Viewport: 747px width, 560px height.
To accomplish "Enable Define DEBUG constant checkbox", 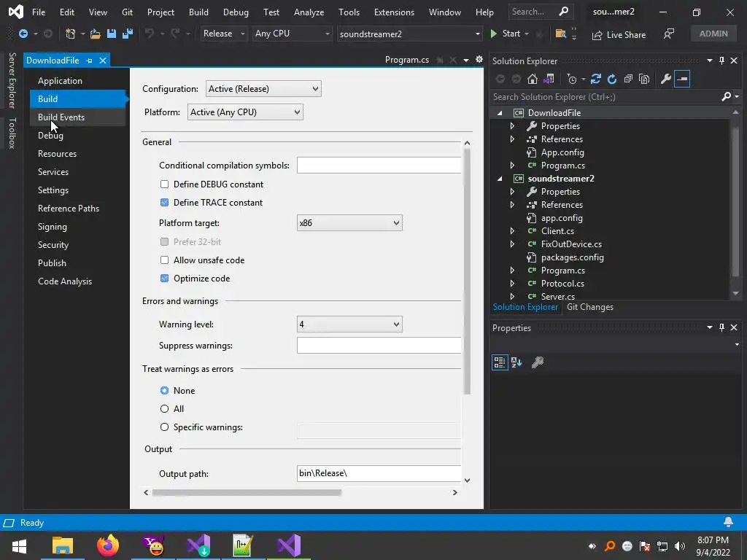I will [164, 184].
